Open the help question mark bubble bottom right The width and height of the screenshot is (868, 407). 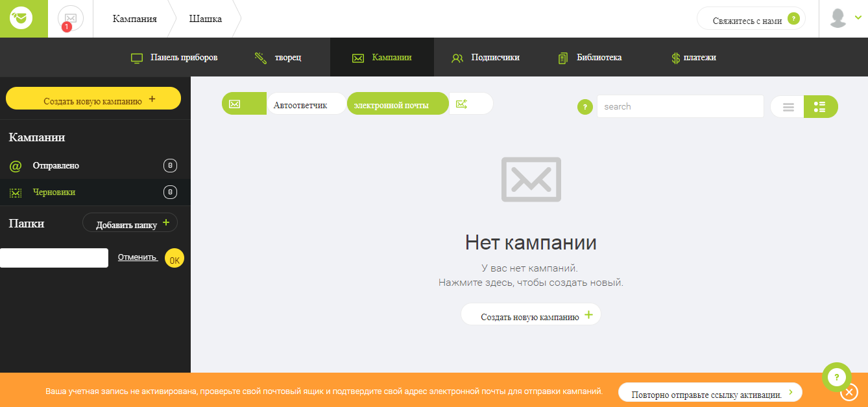(x=836, y=377)
